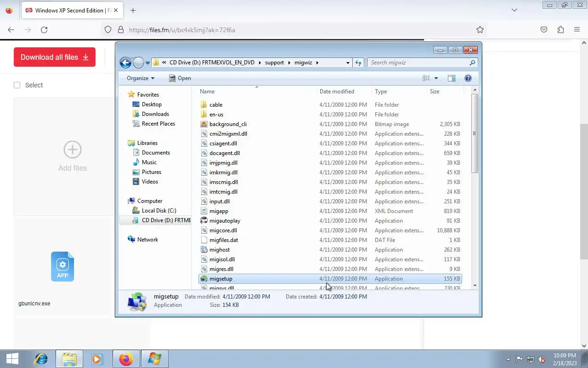Click Open in the Explorer toolbar
The height and width of the screenshot is (368, 588).
pos(180,78)
